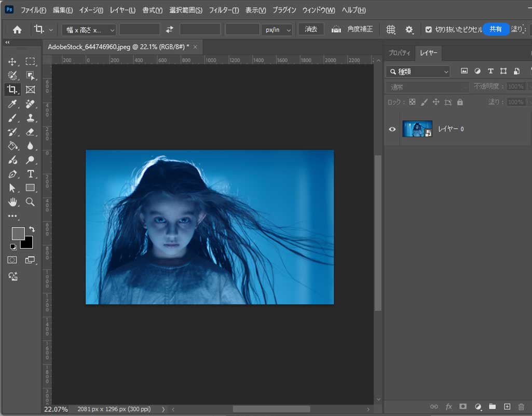Open the 幅 x 高さ ratio dropdown
The height and width of the screenshot is (416, 532).
[x=89, y=30]
